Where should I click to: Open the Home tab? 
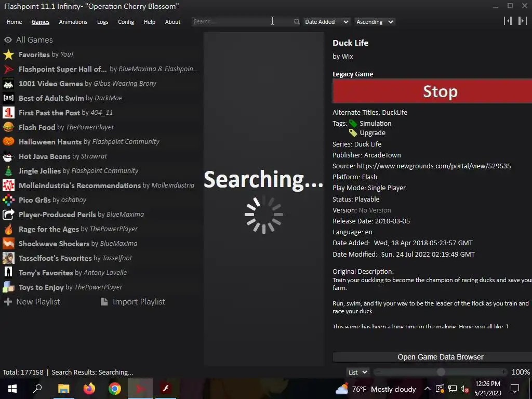(14, 22)
